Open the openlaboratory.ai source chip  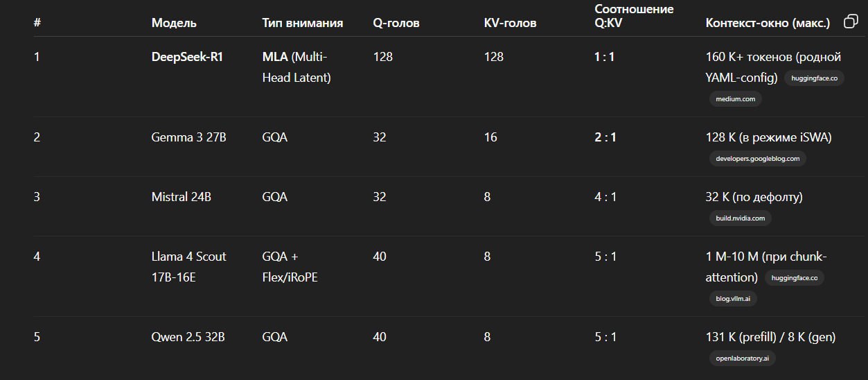(x=743, y=358)
